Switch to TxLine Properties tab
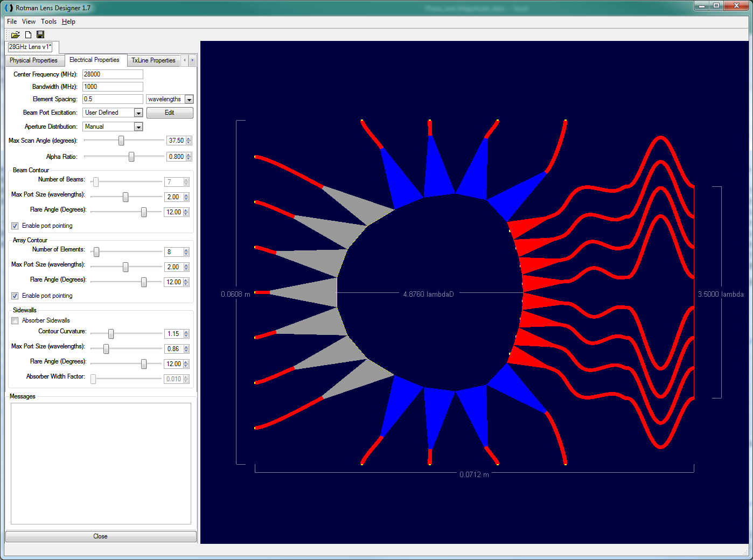This screenshot has width=753, height=560. click(x=154, y=60)
